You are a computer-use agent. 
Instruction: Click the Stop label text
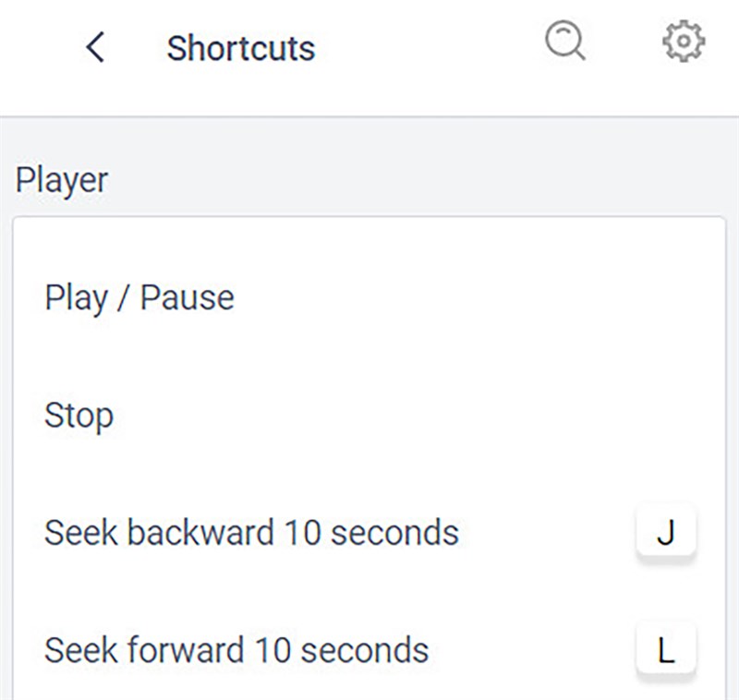pos(79,415)
